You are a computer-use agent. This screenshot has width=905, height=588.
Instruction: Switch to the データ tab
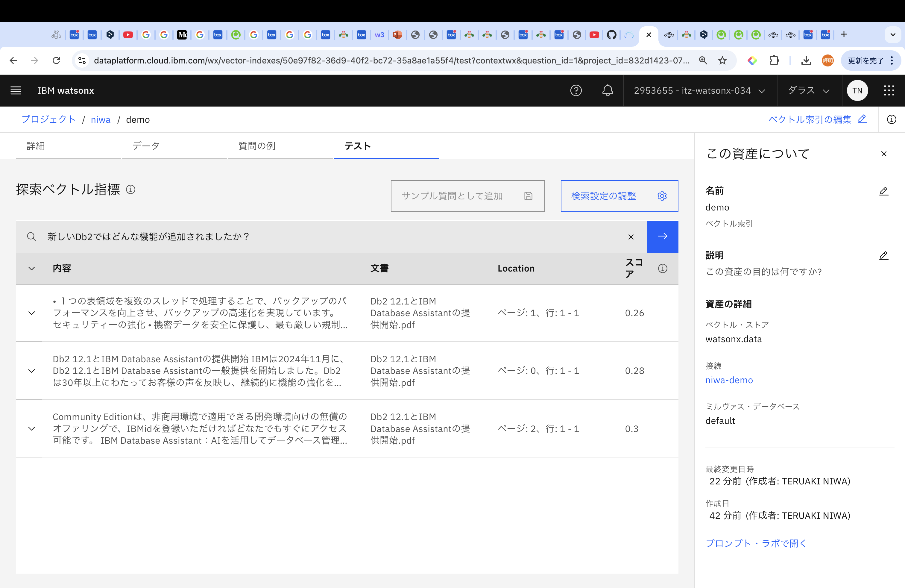coord(146,146)
